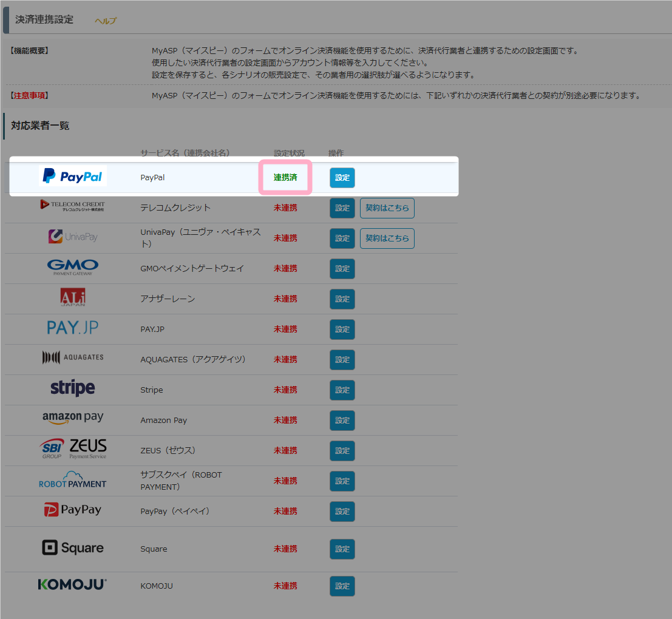Click the KOMOJU logo
Image resolution: width=672 pixels, height=619 pixels.
click(x=72, y=585)
